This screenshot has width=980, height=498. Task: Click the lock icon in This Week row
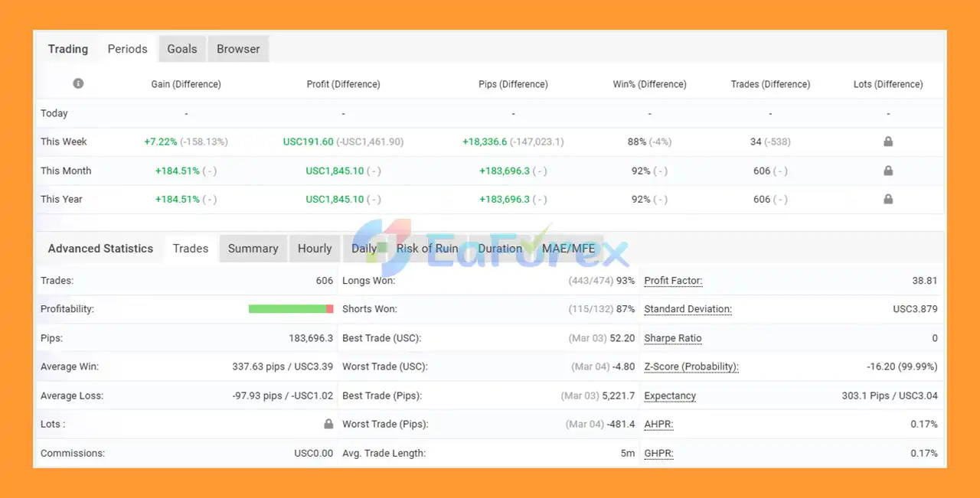888,142
